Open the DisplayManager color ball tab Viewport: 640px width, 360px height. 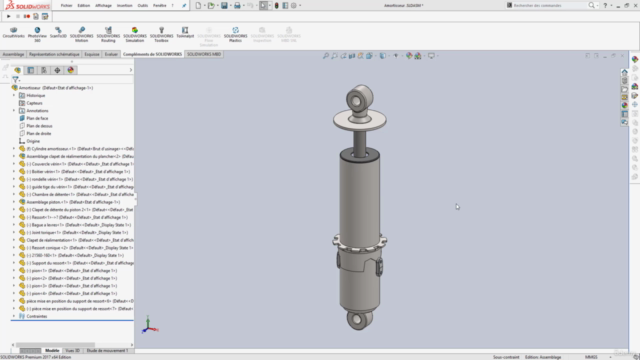tap(71, 70)
